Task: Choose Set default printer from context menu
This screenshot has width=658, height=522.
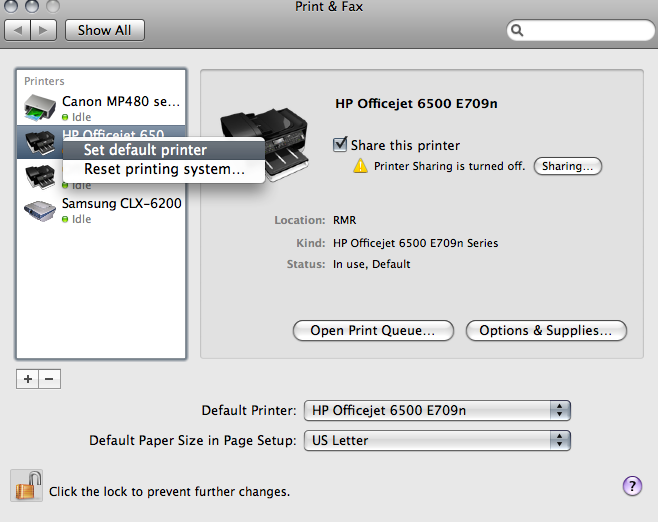Action: [x=145, y=150]
